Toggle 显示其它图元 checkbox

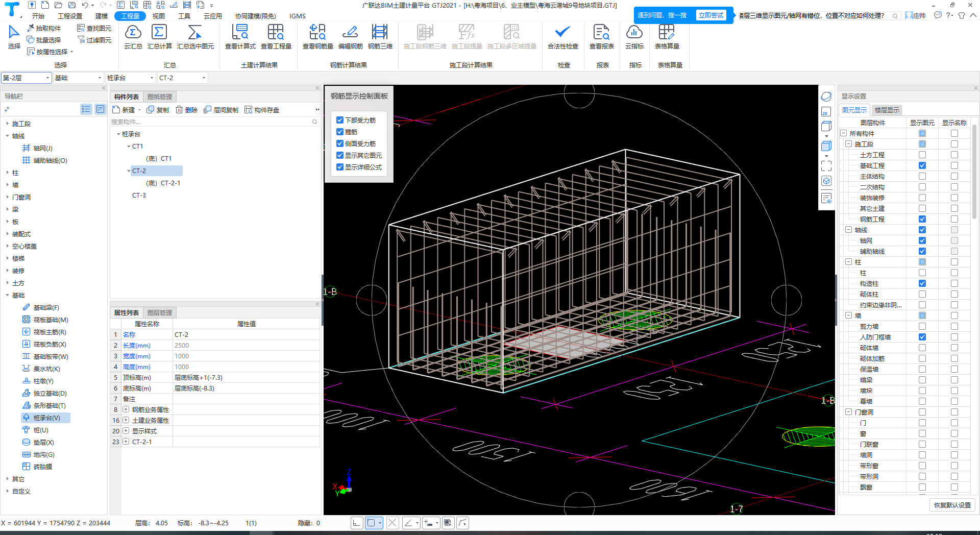pos(340,155)
